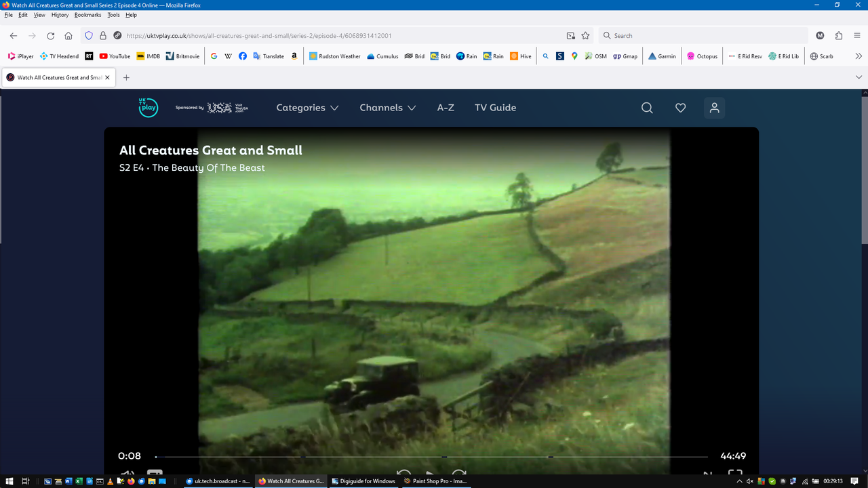Open the OSM bookmark
This screenshot has height=488, width=868.
click(595, 56)
